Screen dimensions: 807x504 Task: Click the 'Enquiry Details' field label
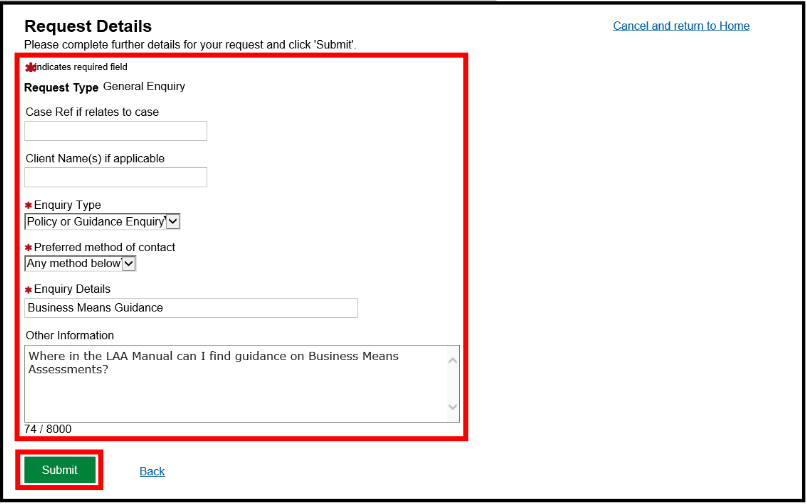pos(73,289)
